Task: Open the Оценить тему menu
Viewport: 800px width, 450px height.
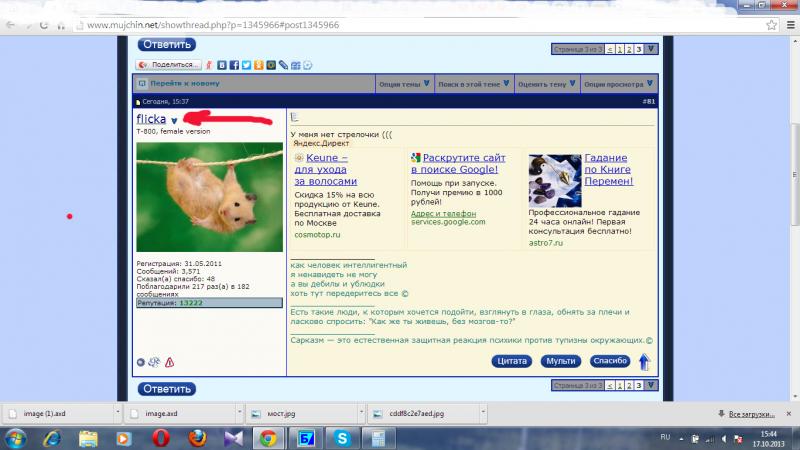Action: tap(545, 84)
